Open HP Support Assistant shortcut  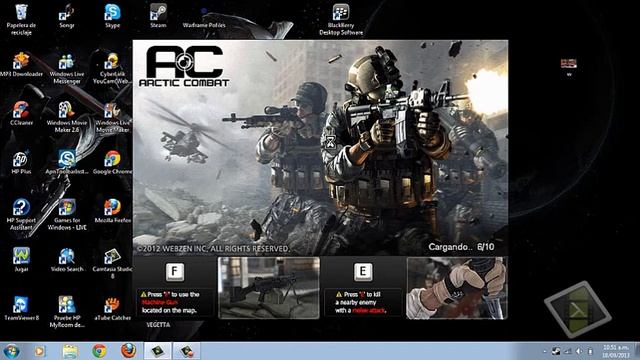click(21, 214)
